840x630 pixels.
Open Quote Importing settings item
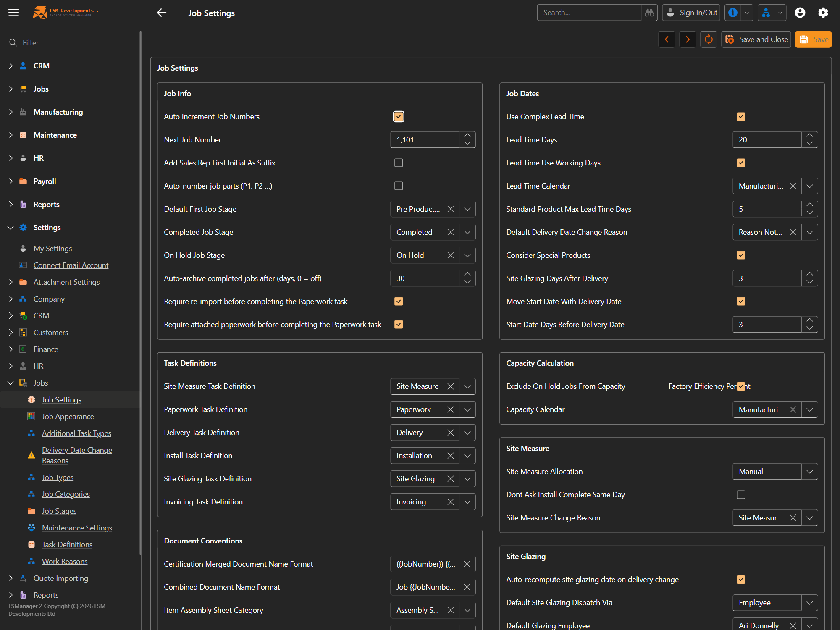point(61,578)
